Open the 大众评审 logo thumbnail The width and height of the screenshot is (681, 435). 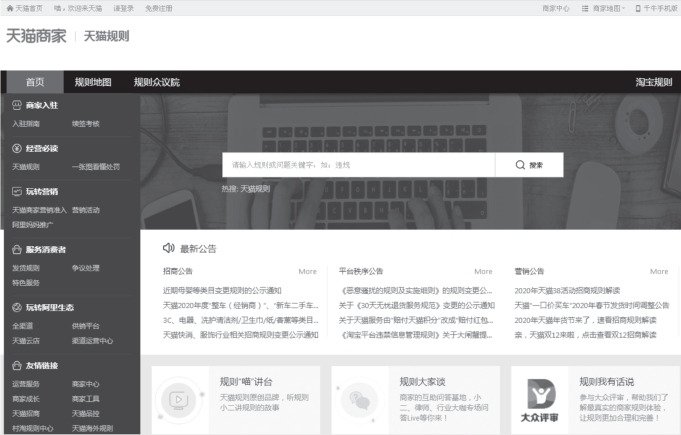point(539,398)
